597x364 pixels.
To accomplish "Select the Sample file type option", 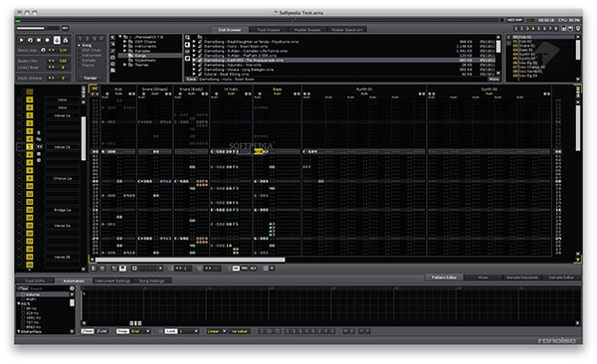I will click(x=88, y=60).
